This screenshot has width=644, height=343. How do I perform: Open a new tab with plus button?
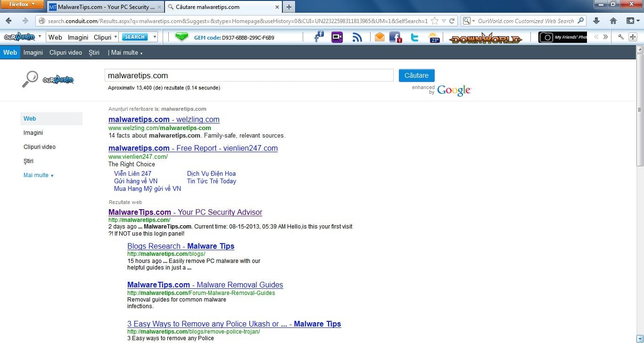[x=289, y=7]
